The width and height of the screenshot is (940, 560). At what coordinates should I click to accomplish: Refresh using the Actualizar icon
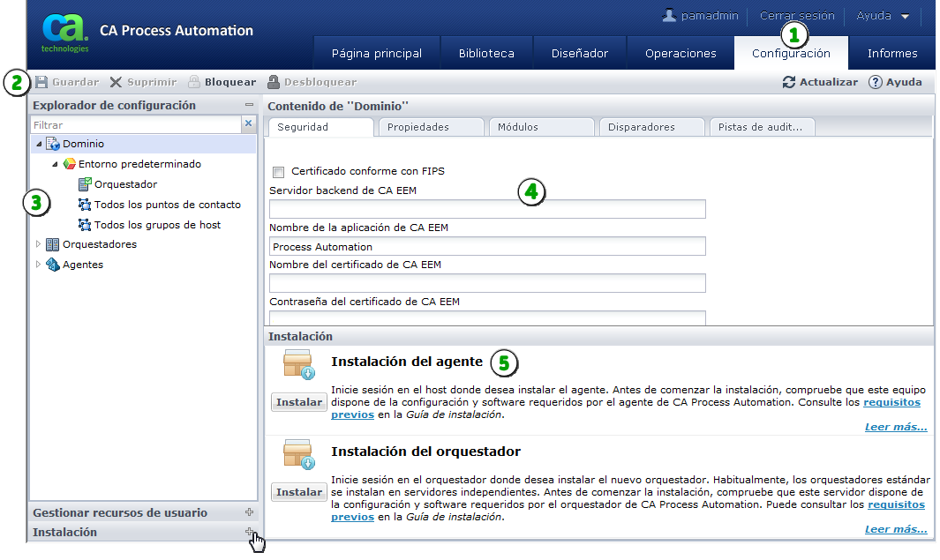click(x=788, y=81)
